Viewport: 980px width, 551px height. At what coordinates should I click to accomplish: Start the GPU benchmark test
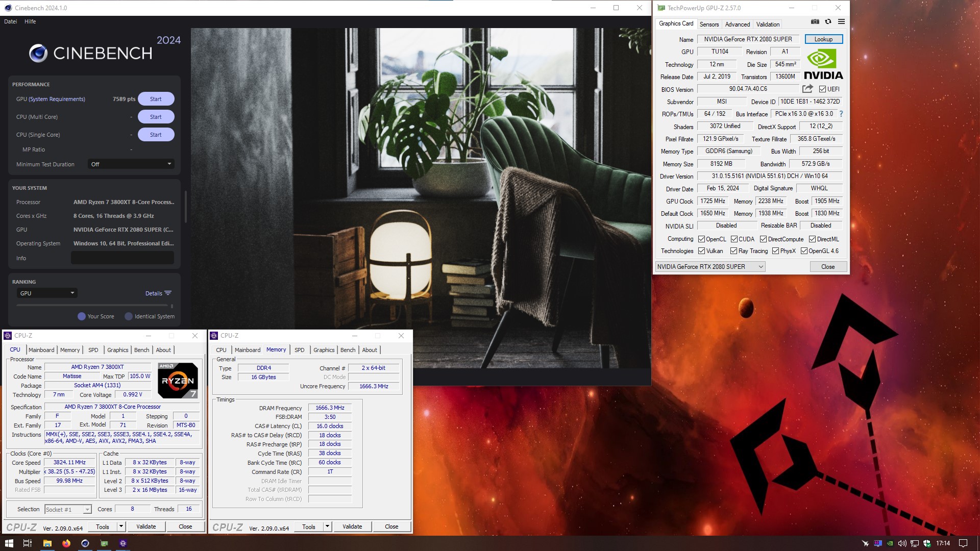[156, 99]
